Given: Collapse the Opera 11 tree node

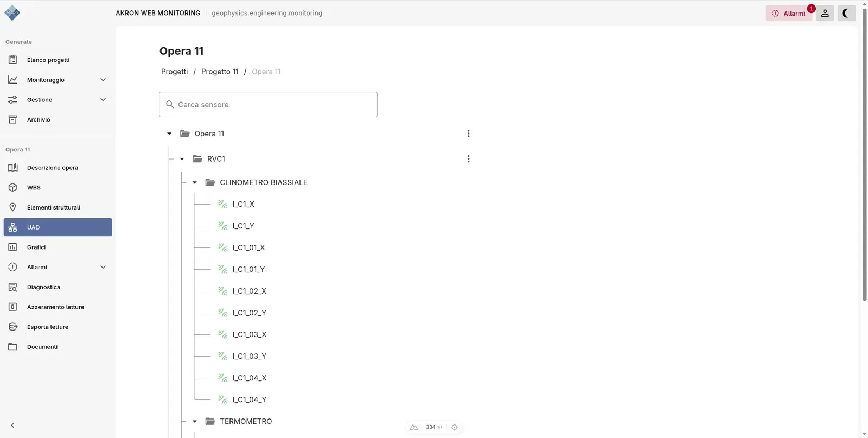Looking at the screenshot, I should tap(169, 134).
